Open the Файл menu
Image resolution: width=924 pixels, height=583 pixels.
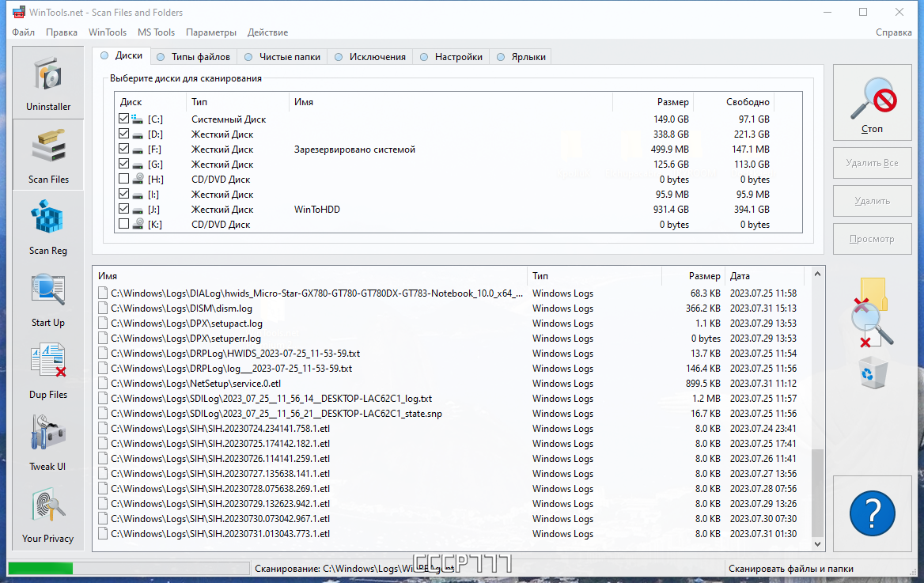23,32
